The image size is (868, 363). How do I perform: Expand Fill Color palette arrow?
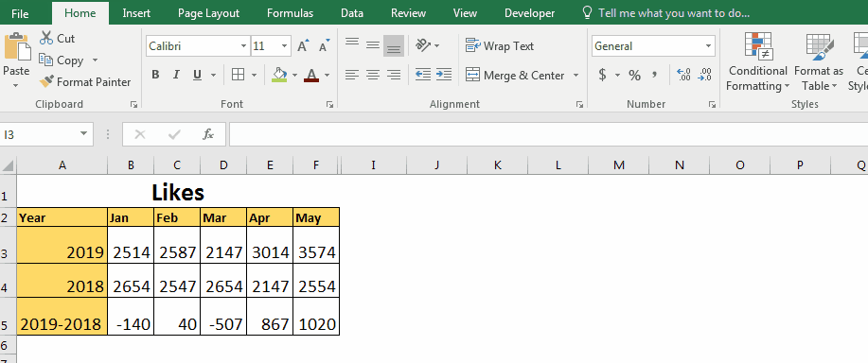(x=294, y=75)
